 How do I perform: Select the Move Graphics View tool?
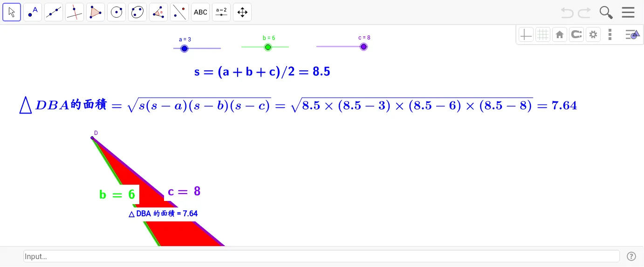pos(242,12)
